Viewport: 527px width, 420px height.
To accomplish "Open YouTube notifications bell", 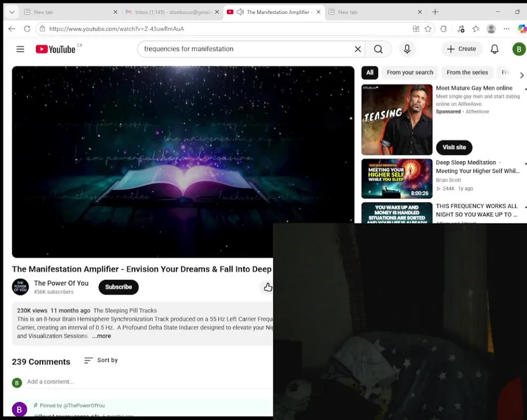I will [x=494, y=49].
